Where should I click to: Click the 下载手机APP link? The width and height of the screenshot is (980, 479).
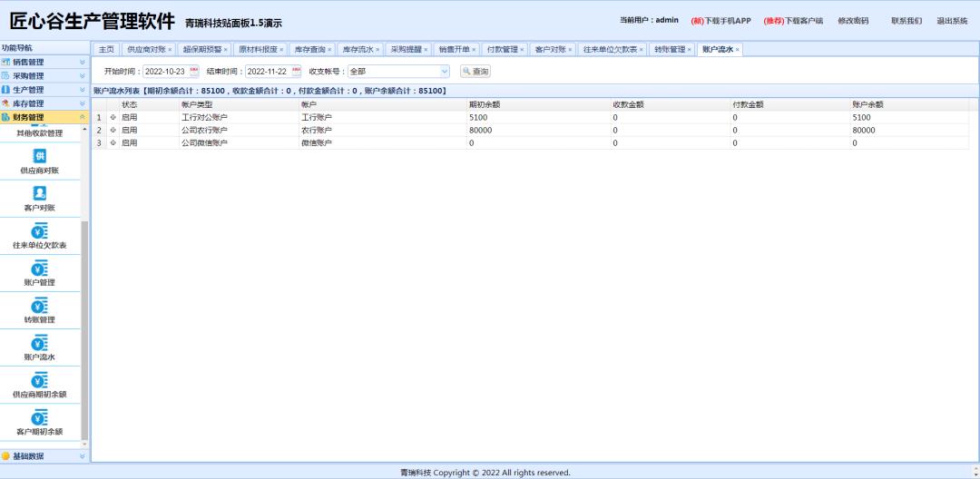[721, 21]
